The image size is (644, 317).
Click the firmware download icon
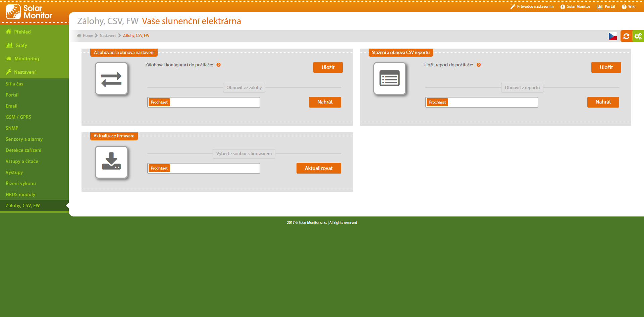tap(111, 162)
